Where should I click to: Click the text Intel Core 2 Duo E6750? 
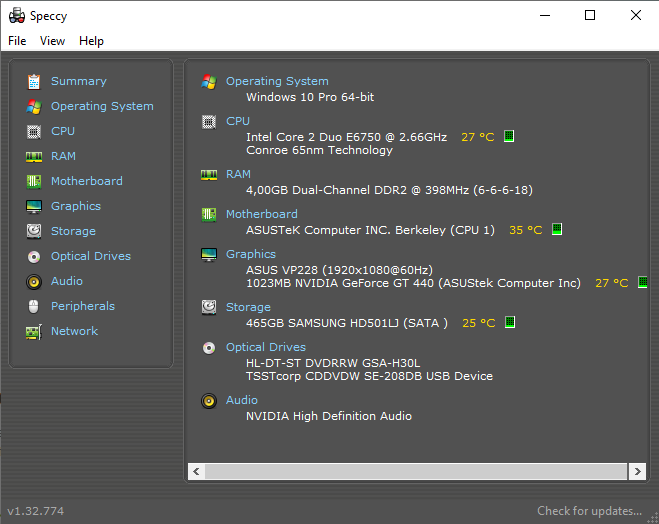(314, 137)
